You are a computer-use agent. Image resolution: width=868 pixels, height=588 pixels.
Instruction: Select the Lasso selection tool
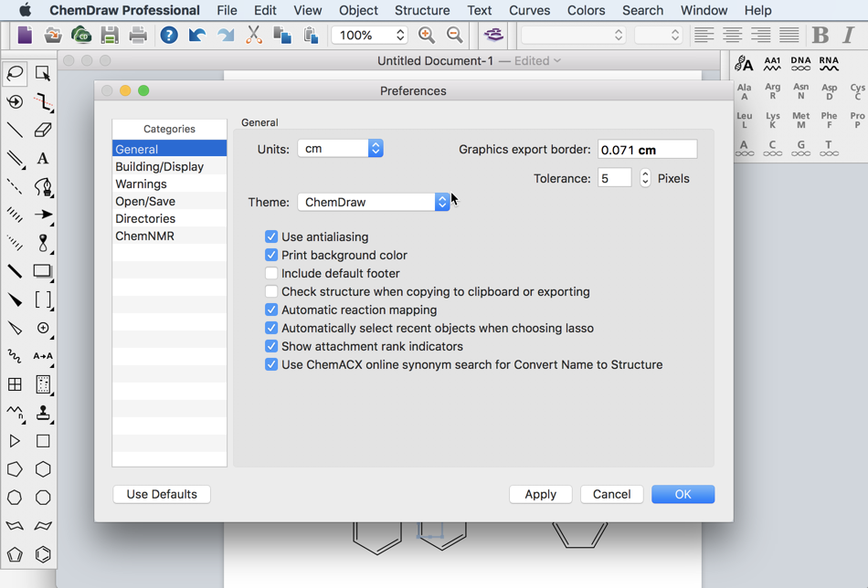tap(15, 74)
